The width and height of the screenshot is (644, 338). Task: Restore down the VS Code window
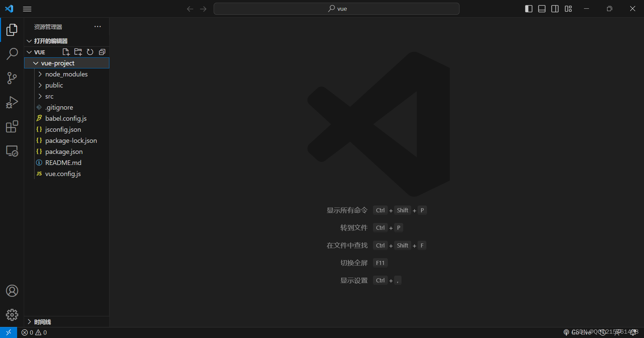[609, 9]
